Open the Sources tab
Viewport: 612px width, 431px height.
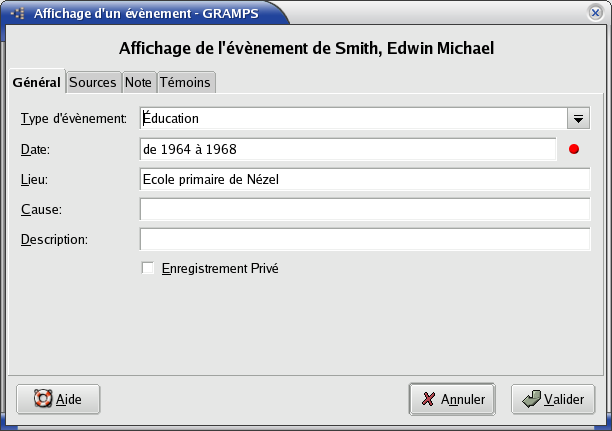coord(92,83)
